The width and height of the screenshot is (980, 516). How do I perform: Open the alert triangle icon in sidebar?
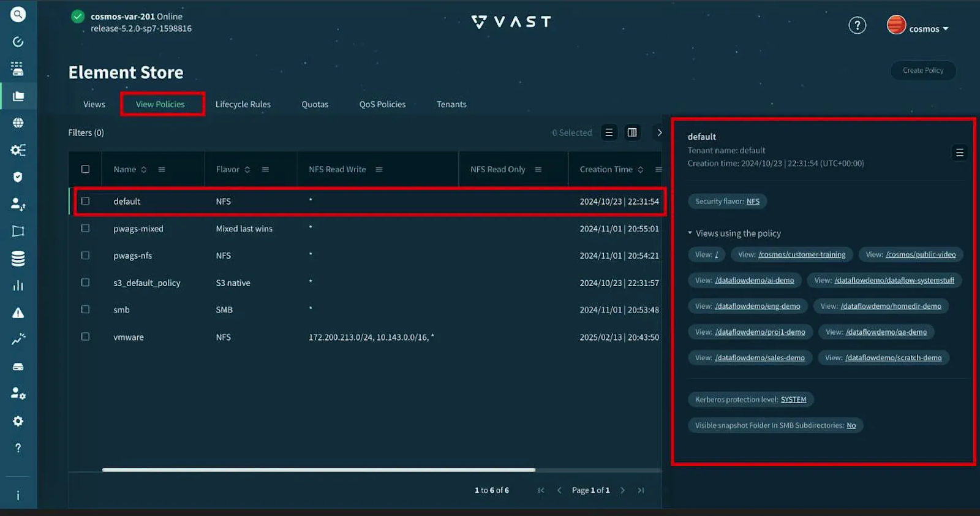tap(18, 313)
